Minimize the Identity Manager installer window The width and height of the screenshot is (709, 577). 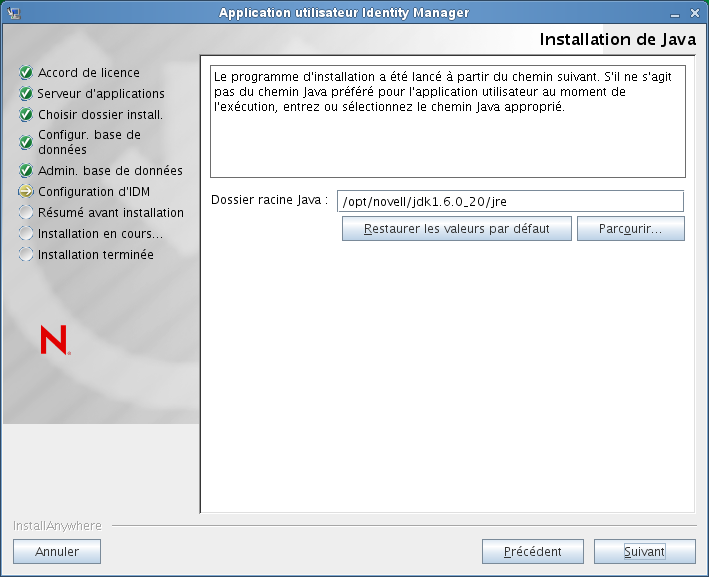[x=675, y=14]
